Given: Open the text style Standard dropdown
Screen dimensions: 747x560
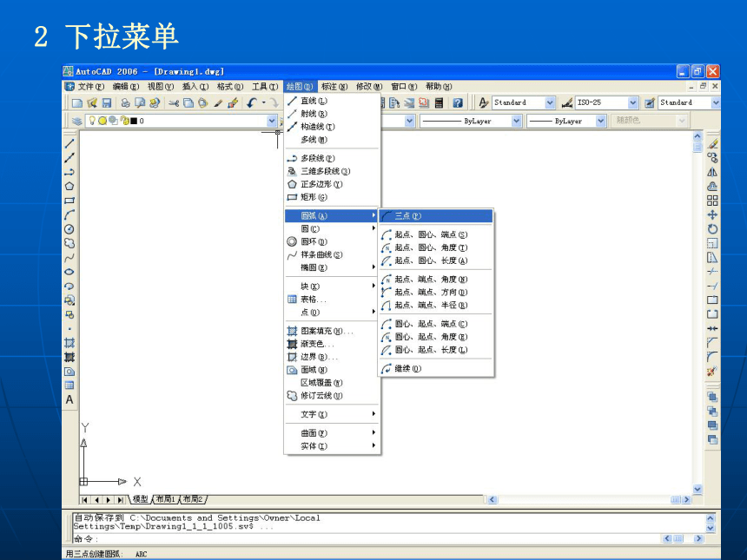Looking at the screenshot, I should click(550, 102).
